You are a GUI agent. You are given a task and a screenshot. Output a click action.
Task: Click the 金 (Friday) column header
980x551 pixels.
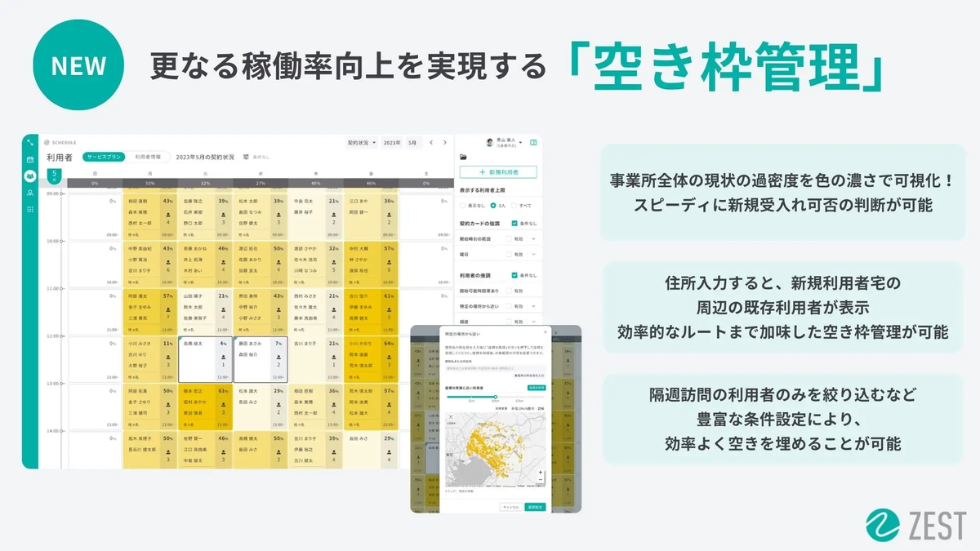coord(371,173)
